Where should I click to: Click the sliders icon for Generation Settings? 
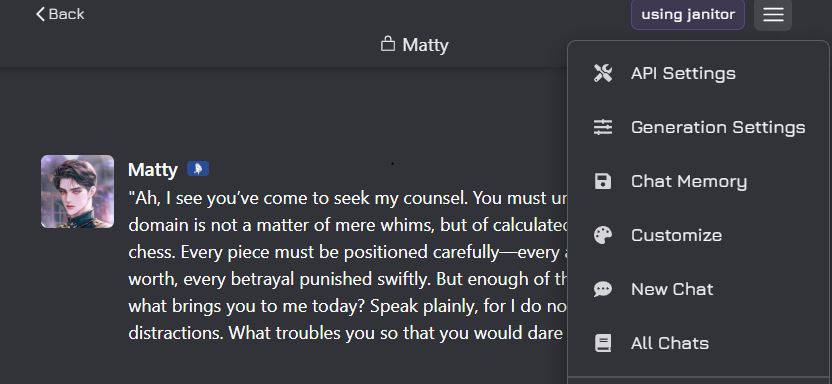pos(603,127)
